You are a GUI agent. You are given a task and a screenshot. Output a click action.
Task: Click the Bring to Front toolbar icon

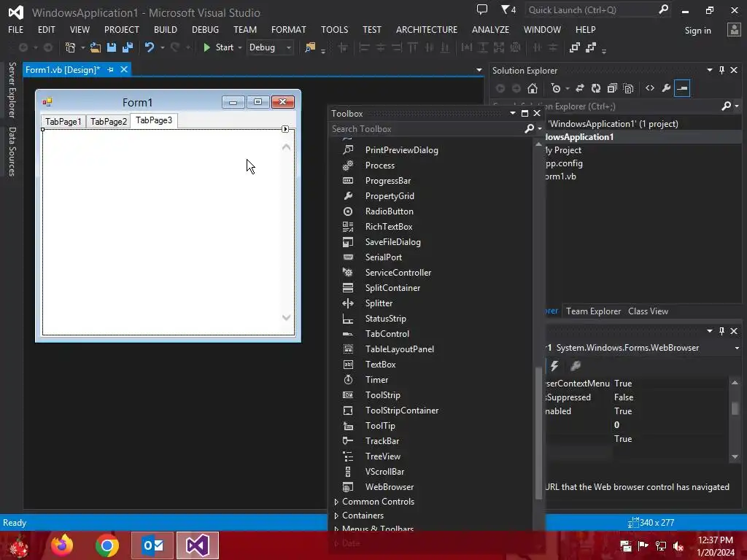(x=575, y=47)
